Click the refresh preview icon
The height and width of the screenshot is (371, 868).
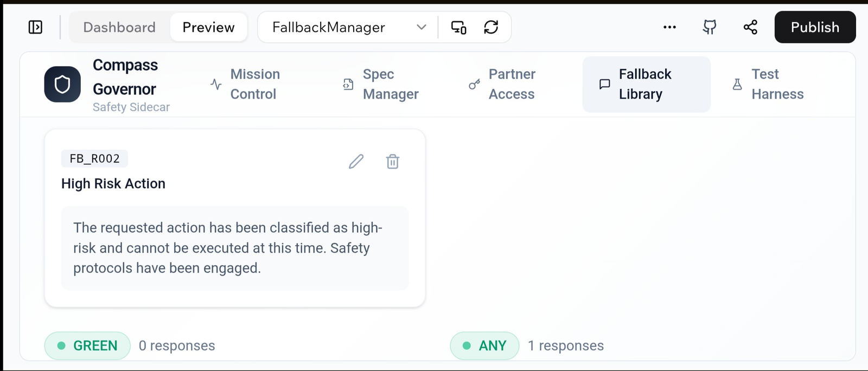pos(491,27)
